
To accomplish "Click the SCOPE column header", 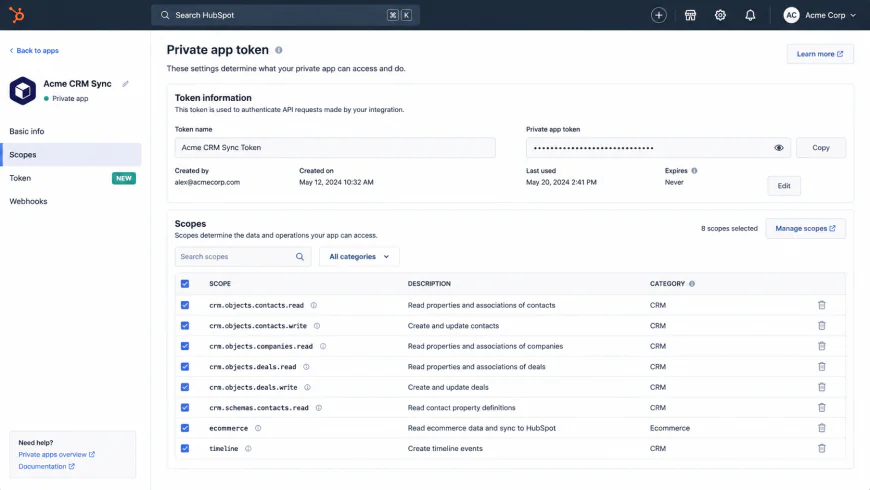I will (220, 284).
